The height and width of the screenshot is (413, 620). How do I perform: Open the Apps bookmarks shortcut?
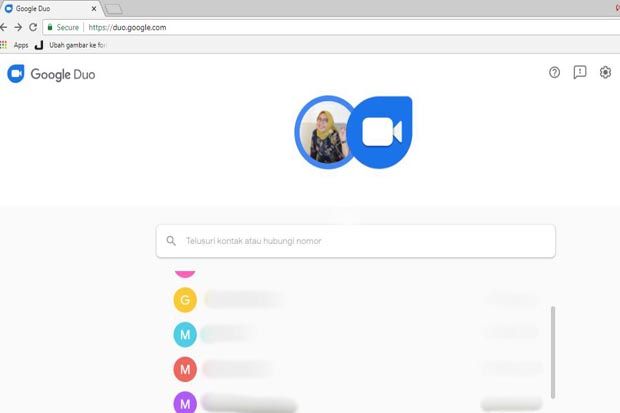(15, 45)
